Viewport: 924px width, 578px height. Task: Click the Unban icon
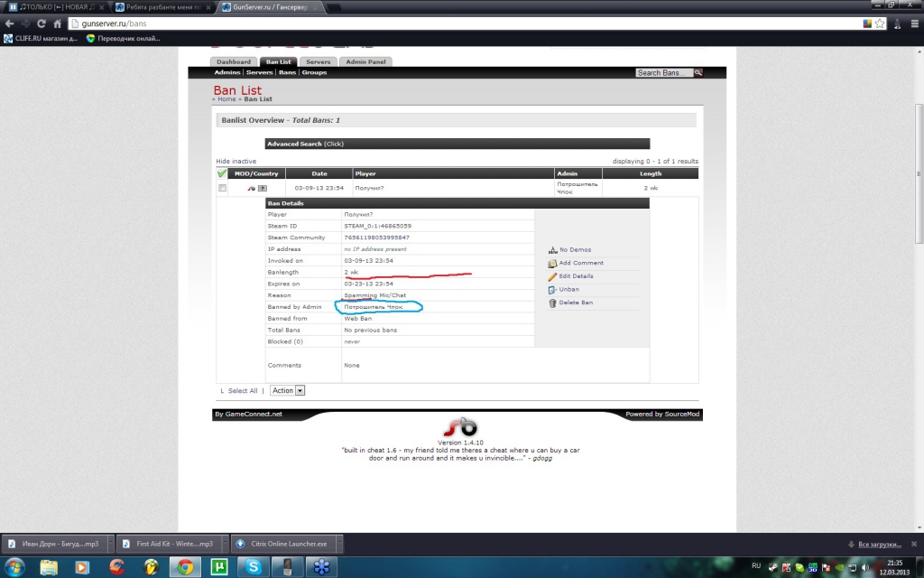[x=552, y=289]
